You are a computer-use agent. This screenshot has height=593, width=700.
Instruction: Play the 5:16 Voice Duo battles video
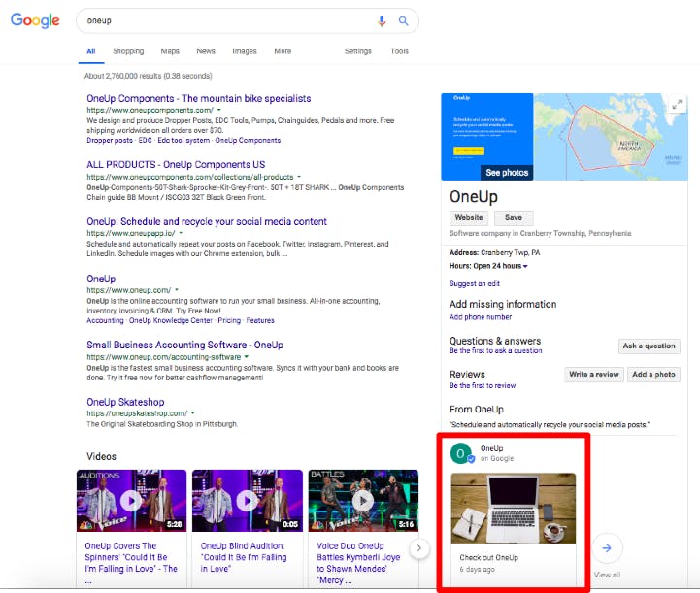pos(363,501)
